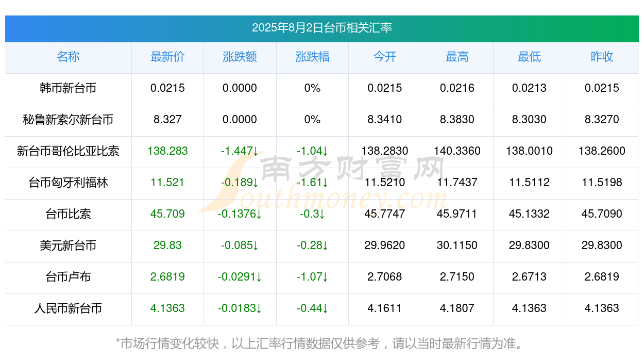Click change percent -0.44↓
This screenshot has width=644, height=360.
pos(312,308)
